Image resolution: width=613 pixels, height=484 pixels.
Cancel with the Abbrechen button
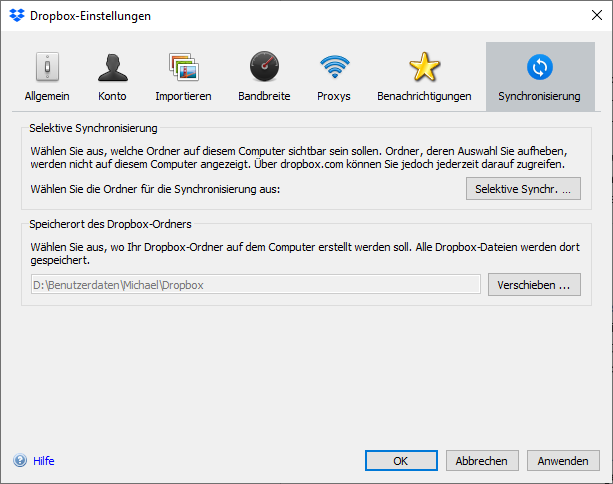point(482,461)
